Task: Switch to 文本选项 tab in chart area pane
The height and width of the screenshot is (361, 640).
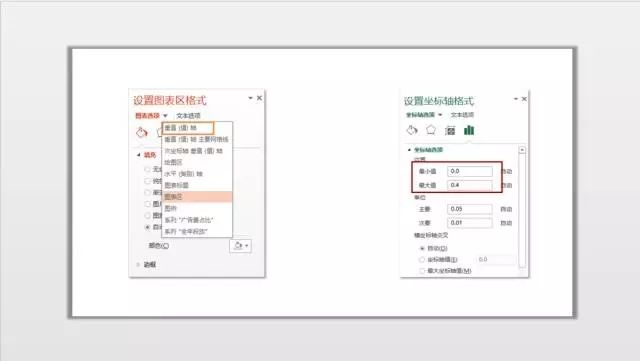Action: (188, 116)
